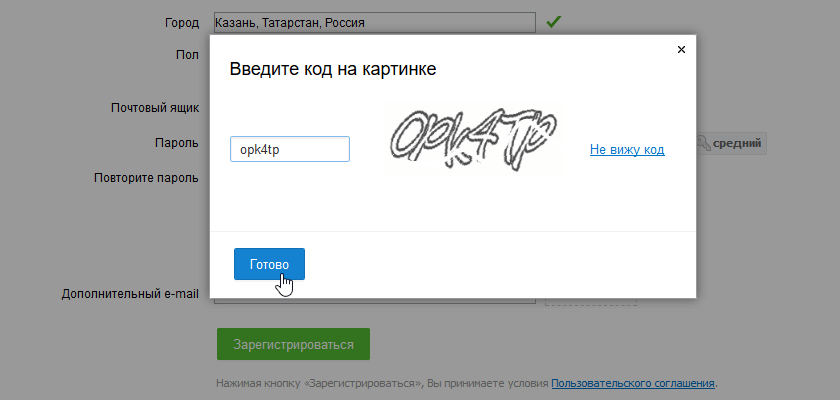Click the key icon beside средний
Image resolution: width=840 pixels, height=400 pixels.
pos(704,144)
